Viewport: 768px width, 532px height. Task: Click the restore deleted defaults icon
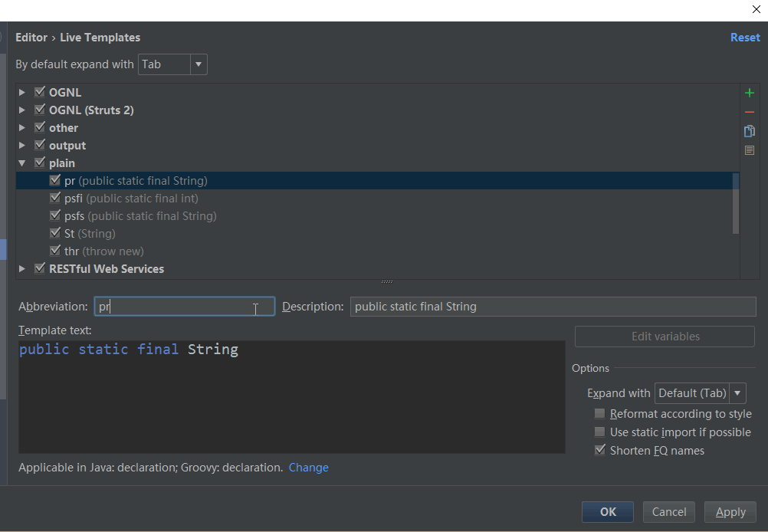tap(749, 150)
